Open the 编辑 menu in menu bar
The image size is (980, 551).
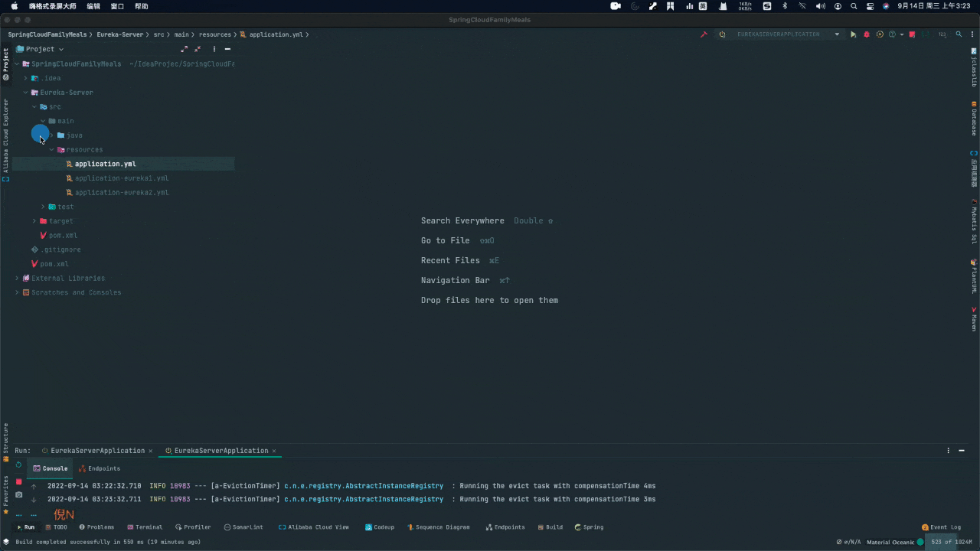(93, 6)
